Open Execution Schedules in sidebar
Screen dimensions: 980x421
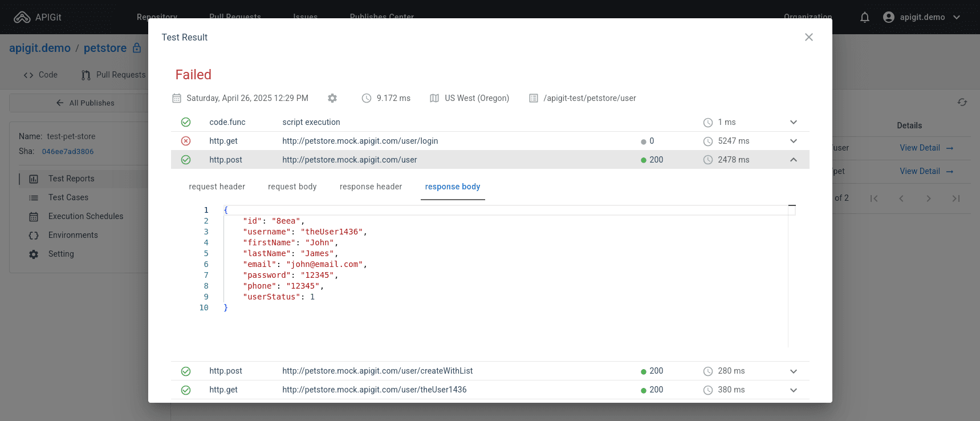pos(86,216)
